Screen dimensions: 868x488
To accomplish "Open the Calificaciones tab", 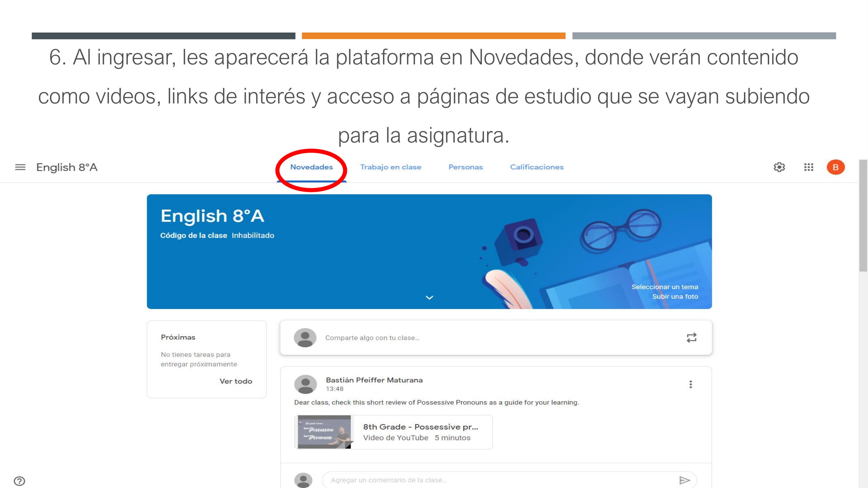I will [x=536, y=167].
